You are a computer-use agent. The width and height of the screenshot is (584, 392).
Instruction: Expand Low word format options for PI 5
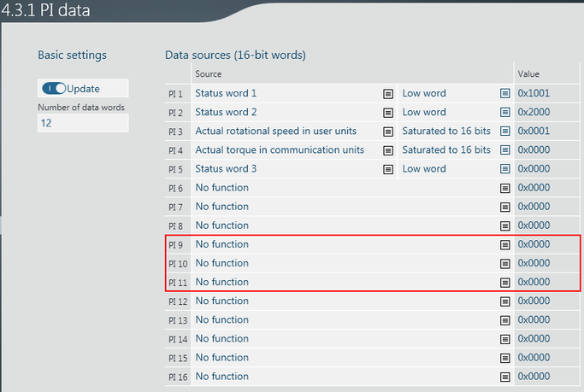pyautogui.click(x=504, y=169)
